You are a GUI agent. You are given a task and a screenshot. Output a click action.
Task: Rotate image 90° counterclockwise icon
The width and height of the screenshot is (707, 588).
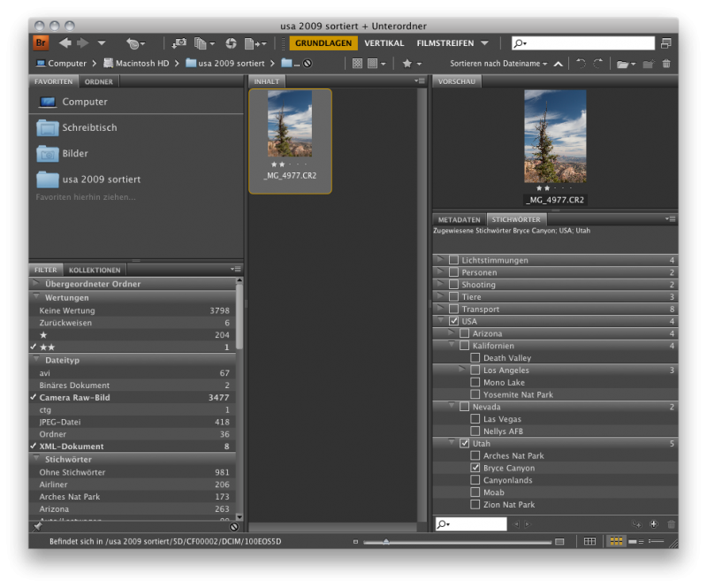(582, 64)
